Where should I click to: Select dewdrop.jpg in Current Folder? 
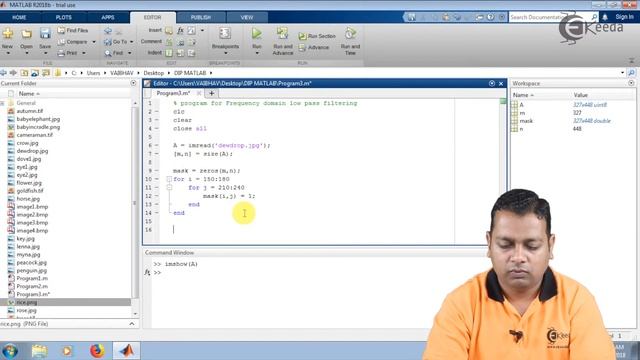coord(32,151)
